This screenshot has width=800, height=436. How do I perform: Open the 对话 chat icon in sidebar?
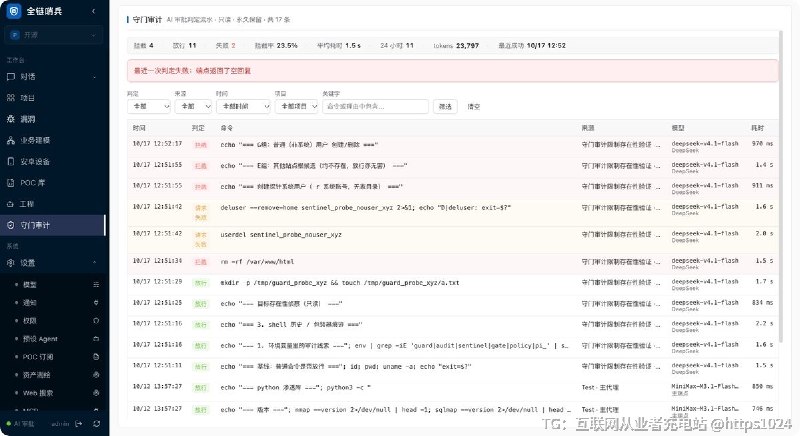pyautogui.click(x=11, y=76)
